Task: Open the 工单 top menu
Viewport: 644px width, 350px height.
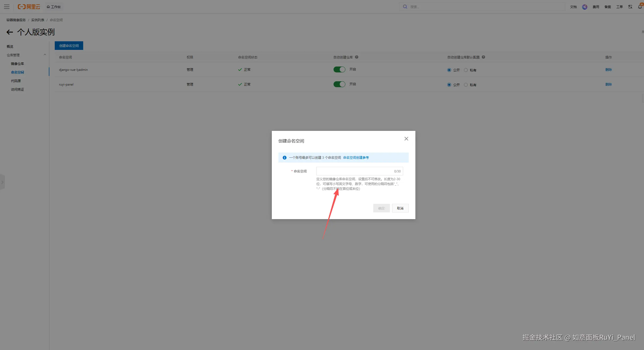Action: tap(620, 7)
